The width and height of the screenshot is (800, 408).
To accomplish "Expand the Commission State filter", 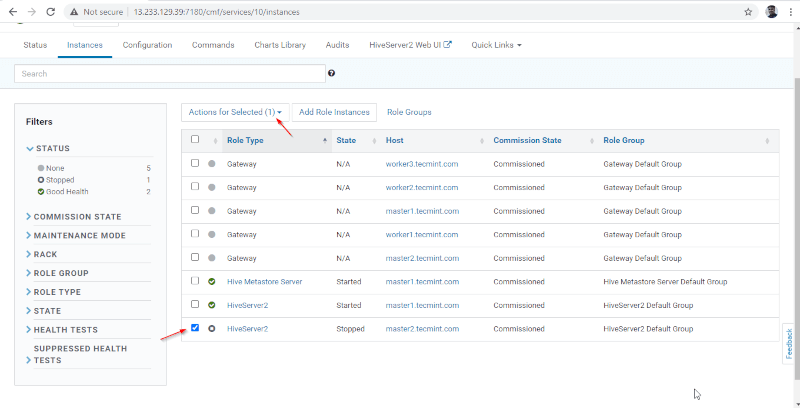I will pyautogui.click(x=77, y=217).
